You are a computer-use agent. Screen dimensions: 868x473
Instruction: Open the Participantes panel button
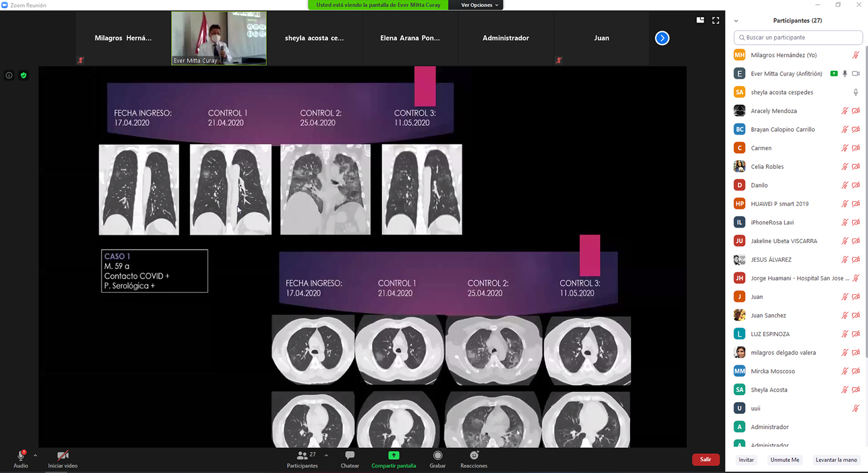point(302,458)
